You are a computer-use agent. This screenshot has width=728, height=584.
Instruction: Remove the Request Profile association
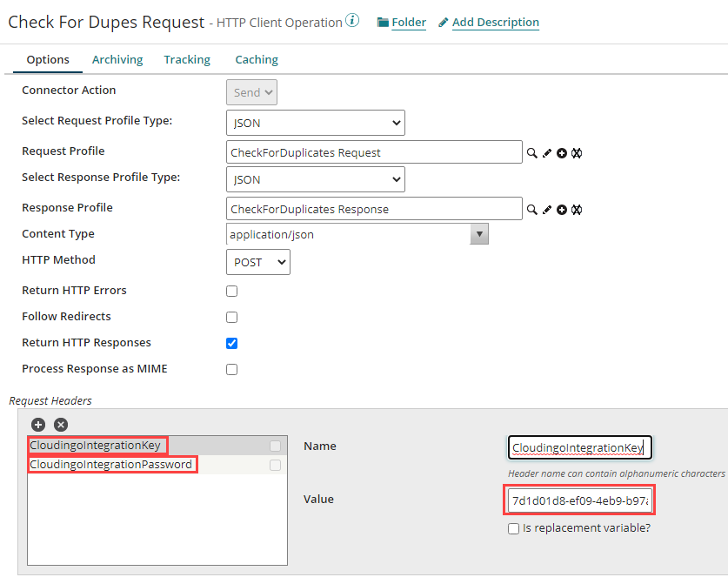pos(575,152)
